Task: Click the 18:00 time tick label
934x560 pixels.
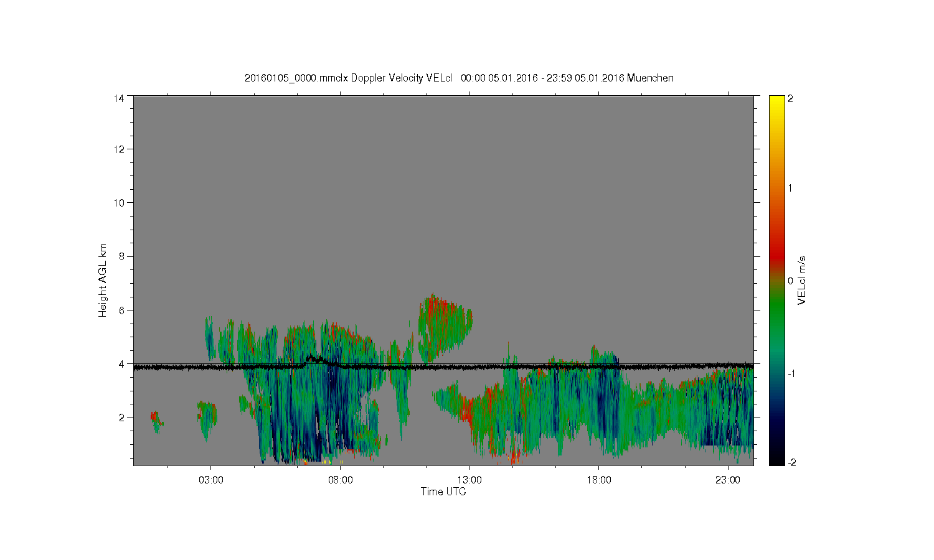Action: pos(599,480)
